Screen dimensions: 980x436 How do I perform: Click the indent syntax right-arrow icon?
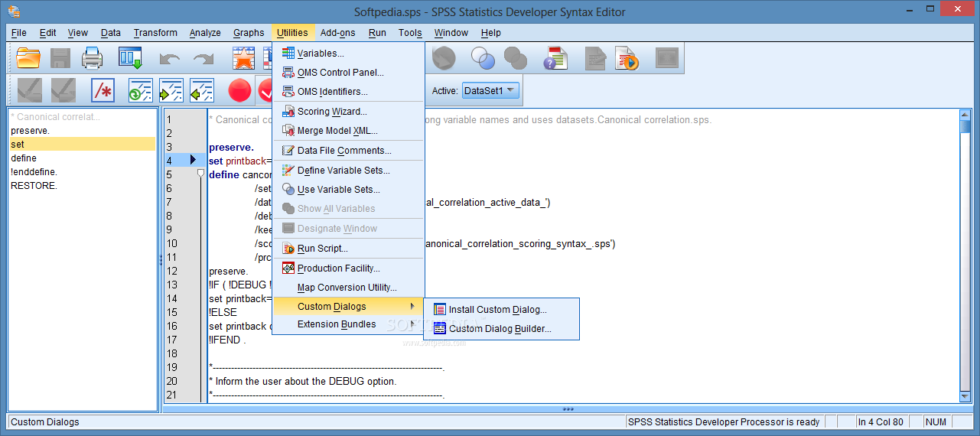pos(171,91)
